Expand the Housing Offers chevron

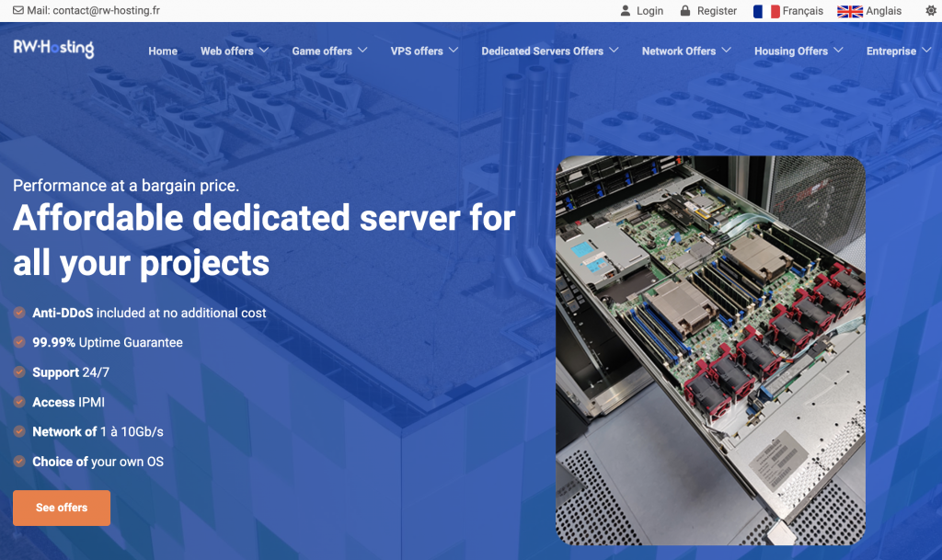838,51
